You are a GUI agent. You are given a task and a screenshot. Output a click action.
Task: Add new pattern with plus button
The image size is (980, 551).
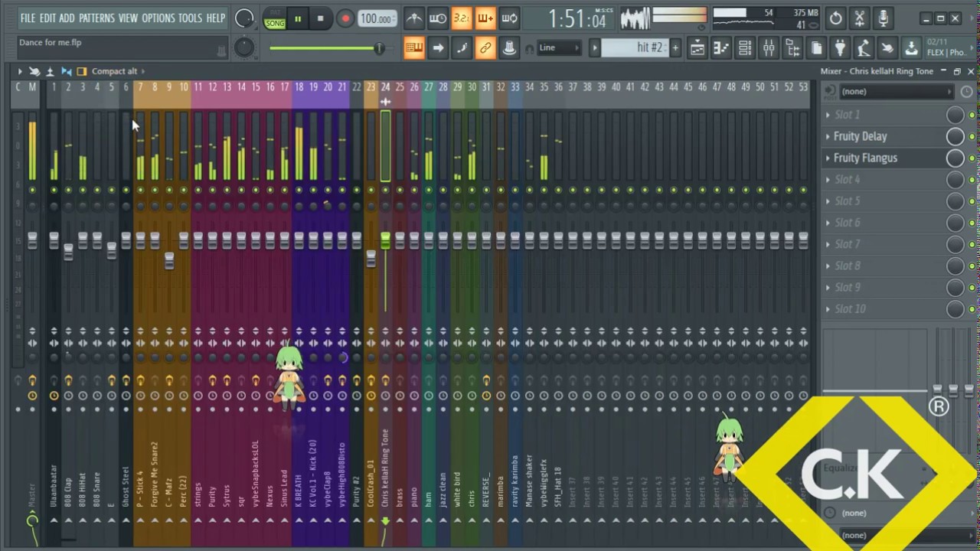pyautogui.click(x=675, y=47)
